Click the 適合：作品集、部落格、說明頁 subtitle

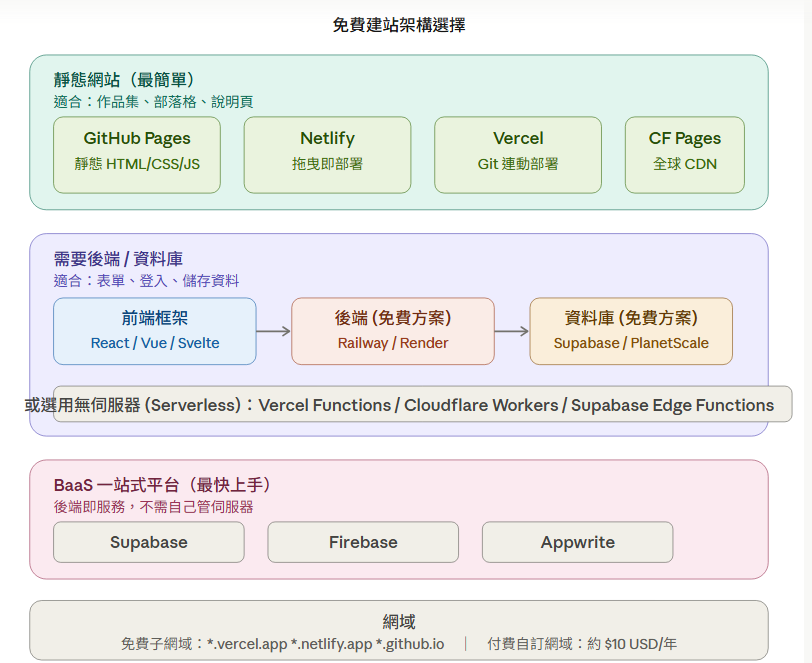[x=153, y=102]
